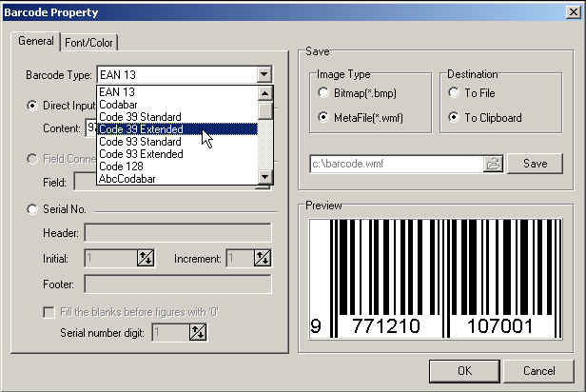This screenshot has height=392, width=586.
Task: Select the Field Connection radio button
Action: point(32,159)
